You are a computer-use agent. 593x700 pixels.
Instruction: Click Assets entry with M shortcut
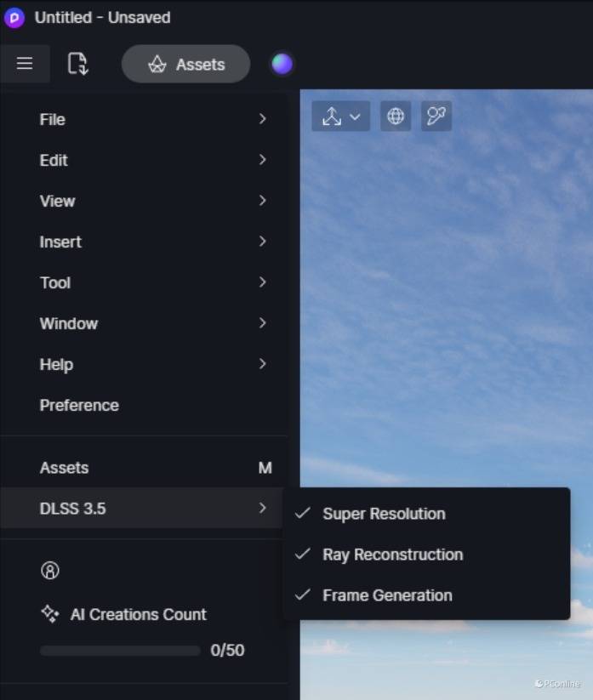point(152,468)
